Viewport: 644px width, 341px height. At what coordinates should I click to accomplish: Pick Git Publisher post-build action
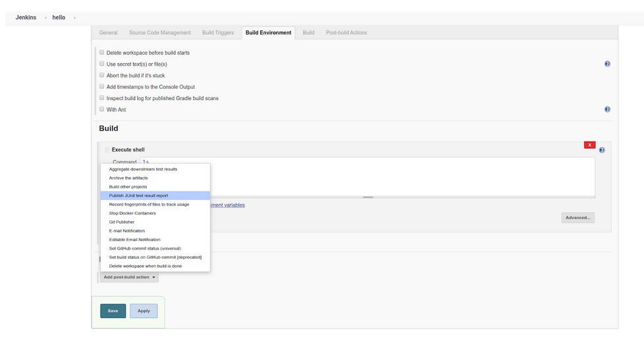(122, 222)
